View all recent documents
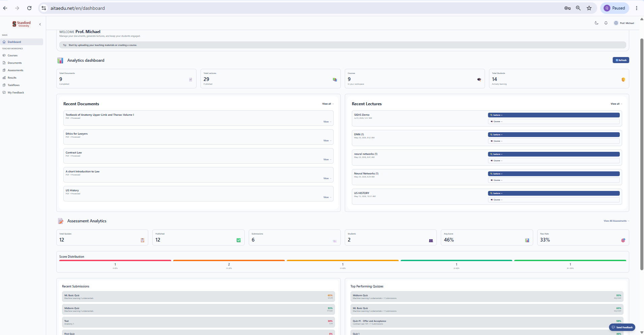The width and height of the screenshot is (644, 335). [x=328, y=104]
